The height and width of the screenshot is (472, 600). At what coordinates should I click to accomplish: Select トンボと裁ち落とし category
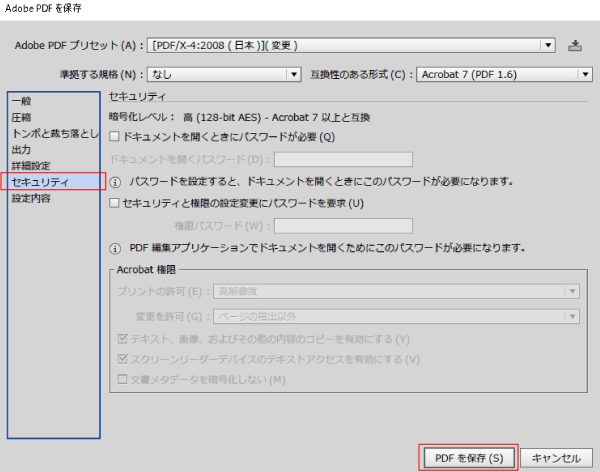(54, 133)
